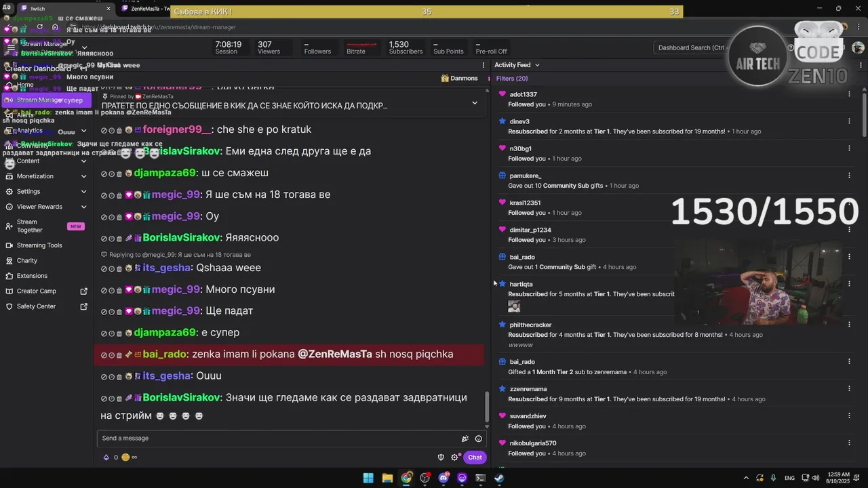Click ban icon beside foreigner99__ message
868x488 pixels.
[x=104, y=130]
